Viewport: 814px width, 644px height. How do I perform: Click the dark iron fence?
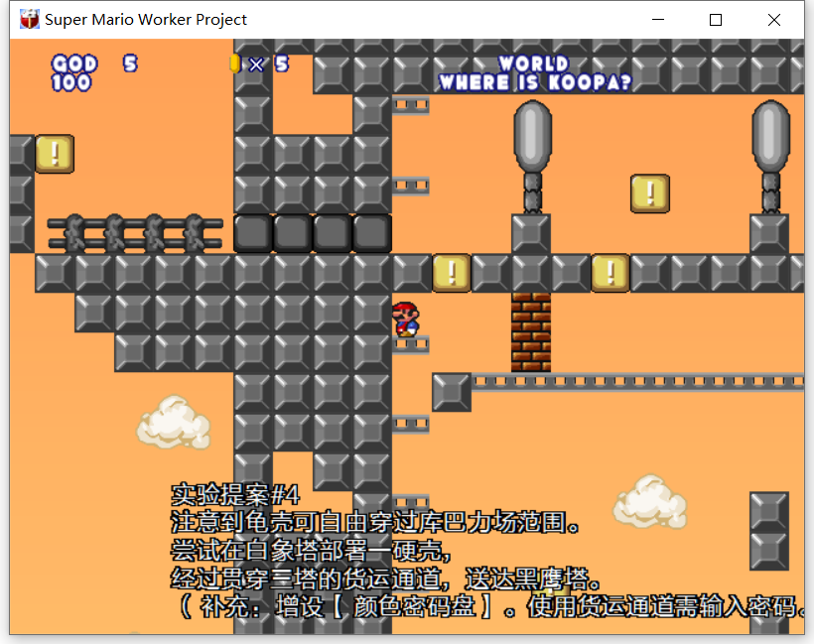pos(135,233)
